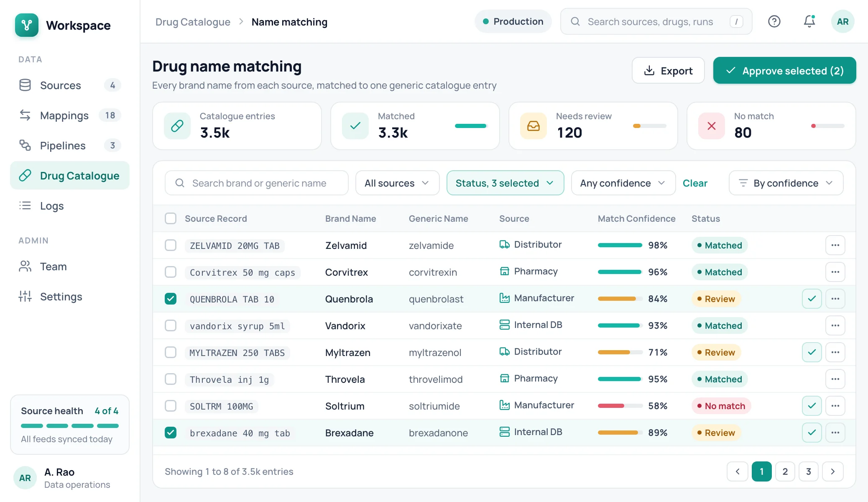The width and height of the screenshot is (868, 502).
Task: Click Approve selected (2) button
Action: click(784, 71)
